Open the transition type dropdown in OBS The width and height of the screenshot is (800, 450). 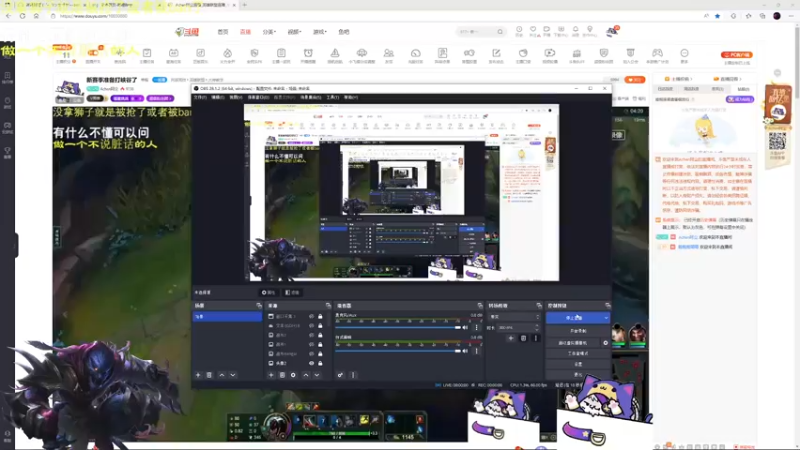click(x=514, y=317)
